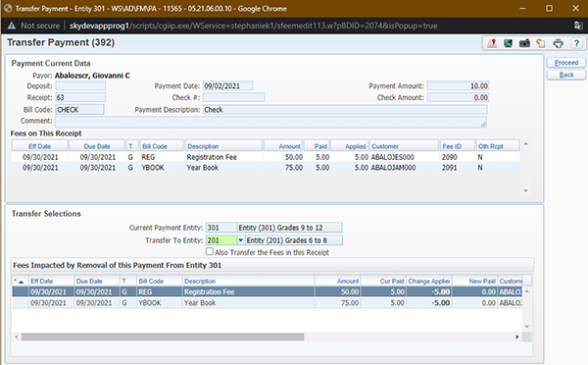Check Also Transfer the Fees in this Receipt
This screenshot has height=365, width=588.
tap(210, 251)
